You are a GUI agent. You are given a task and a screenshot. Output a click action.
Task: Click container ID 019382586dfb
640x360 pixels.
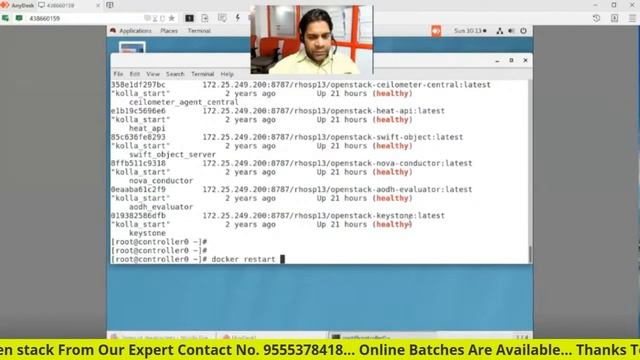(x=138, y=215)
